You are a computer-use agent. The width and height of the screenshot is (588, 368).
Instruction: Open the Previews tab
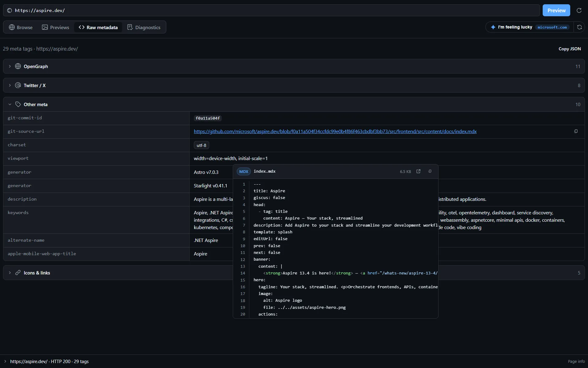tap(55, 27)
